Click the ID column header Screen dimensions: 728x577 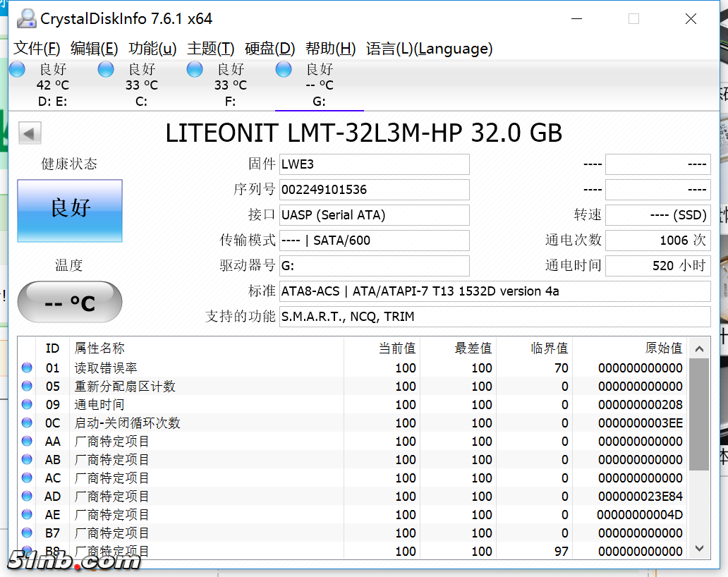click(x=52, y=348)
